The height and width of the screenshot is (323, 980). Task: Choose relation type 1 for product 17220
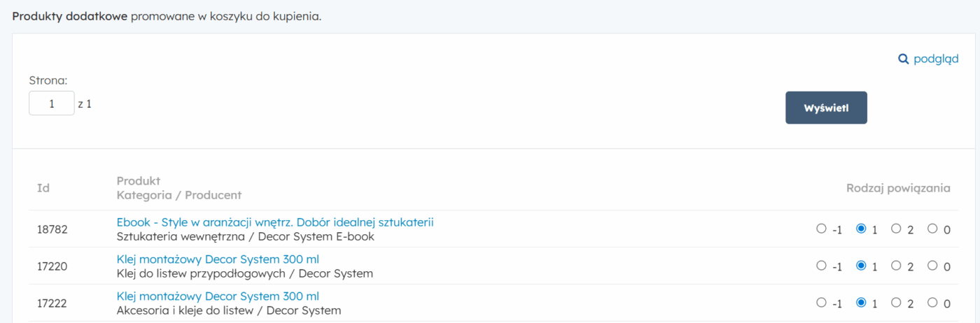click(x=861, y=266)
